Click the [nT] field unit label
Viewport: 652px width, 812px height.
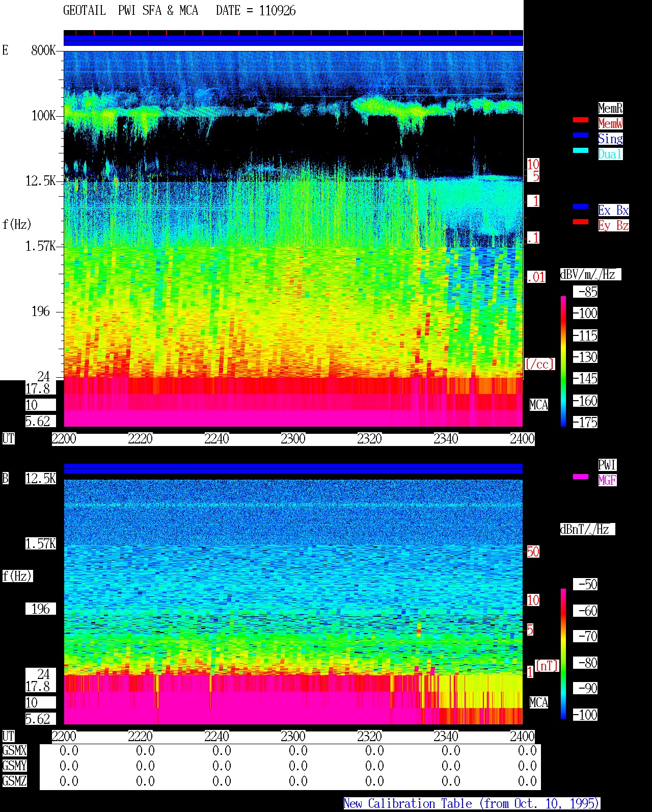pyautogui.click(x=547, y=666)
